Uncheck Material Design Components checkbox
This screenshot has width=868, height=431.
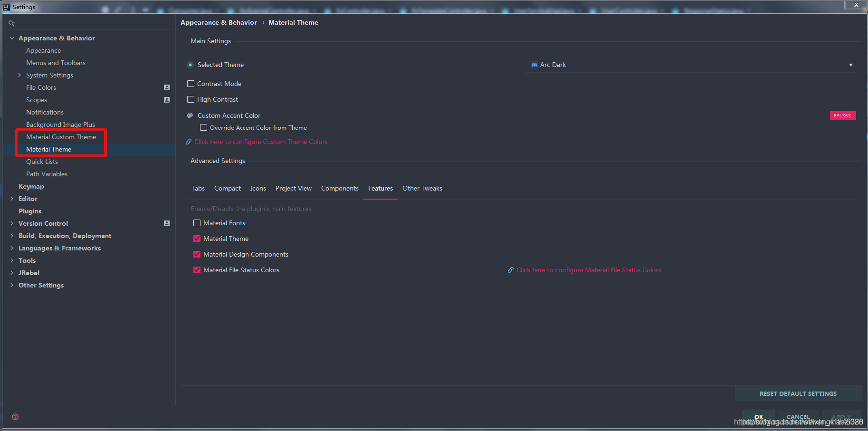tap(197, 254)
